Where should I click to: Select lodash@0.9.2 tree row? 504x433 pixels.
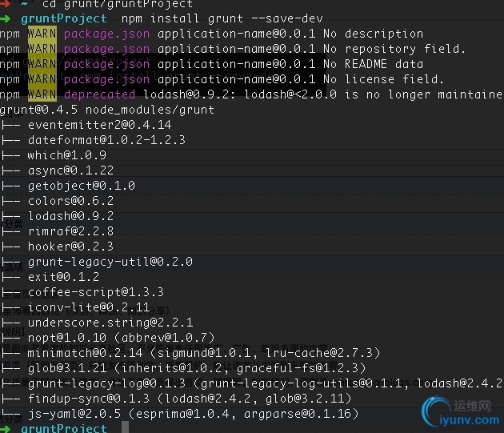70,216
